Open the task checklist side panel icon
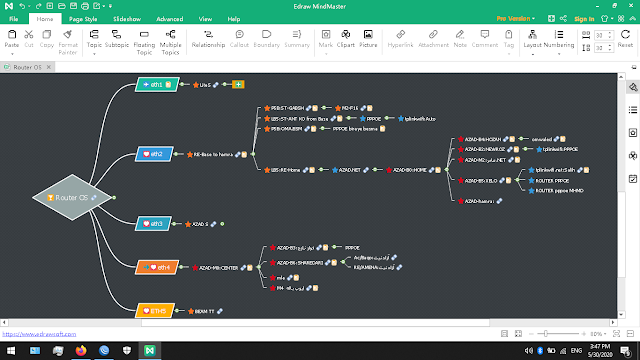The width and height of the screenshot is (640, 360). [x=633, y=179]
